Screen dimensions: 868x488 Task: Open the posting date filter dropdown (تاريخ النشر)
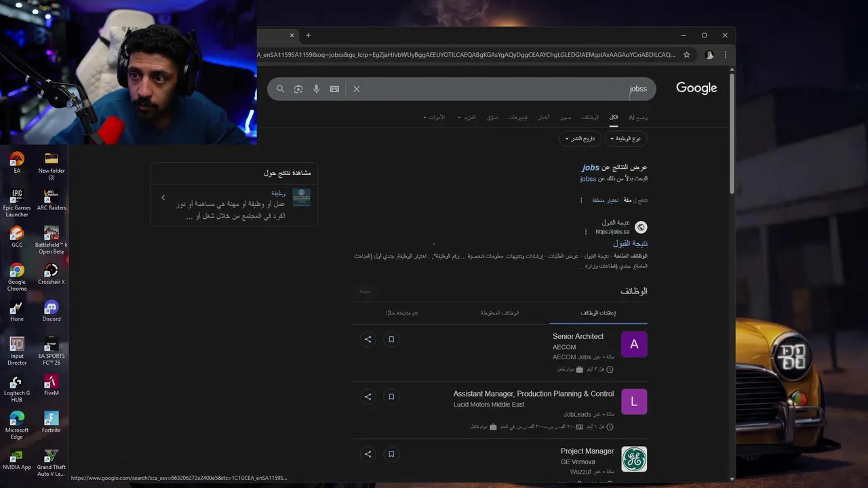[580, 139]
